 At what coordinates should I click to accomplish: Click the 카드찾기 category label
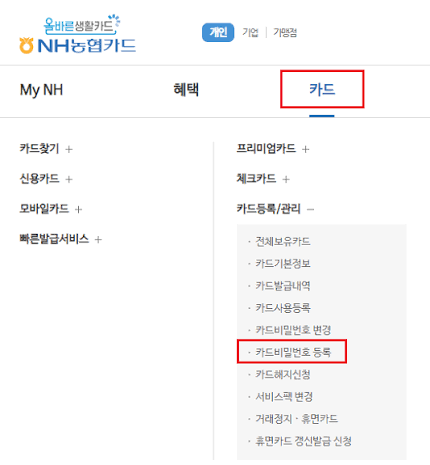[39, 148]
